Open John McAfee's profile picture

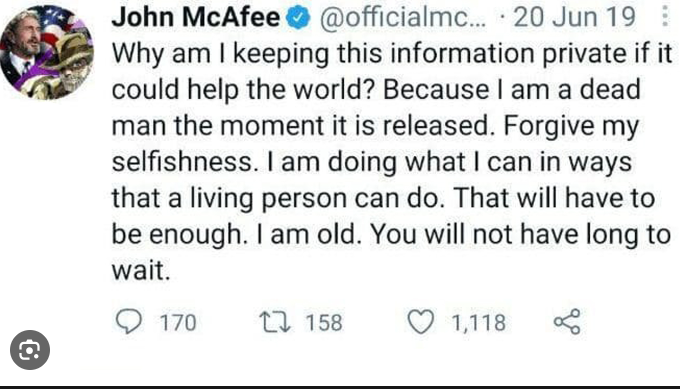[x=47, y=52]
